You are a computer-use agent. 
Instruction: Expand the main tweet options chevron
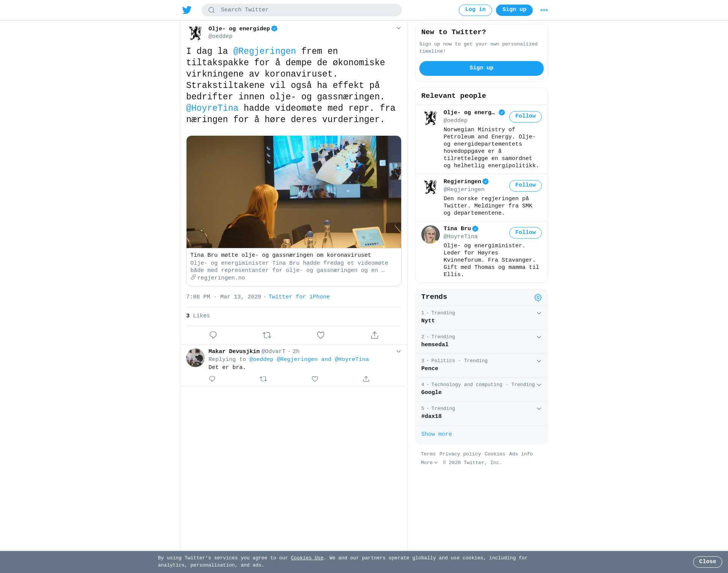coord(399,28)
